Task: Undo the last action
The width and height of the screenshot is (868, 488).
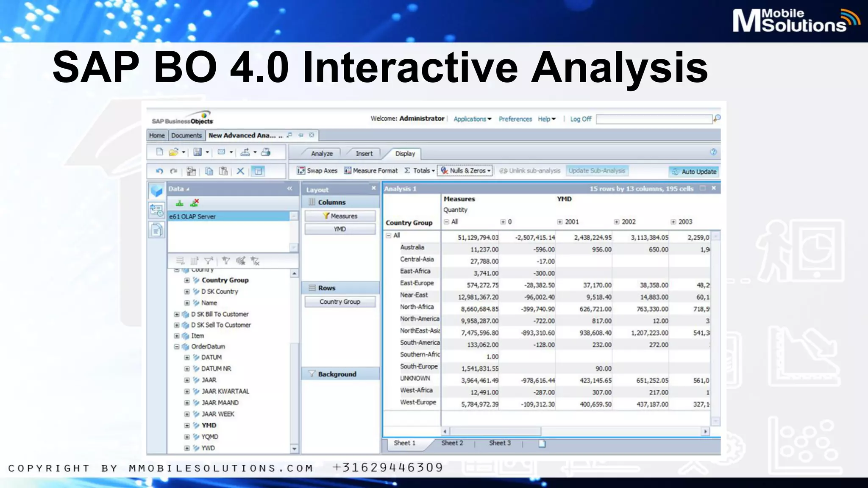Action: click(159, 171)
